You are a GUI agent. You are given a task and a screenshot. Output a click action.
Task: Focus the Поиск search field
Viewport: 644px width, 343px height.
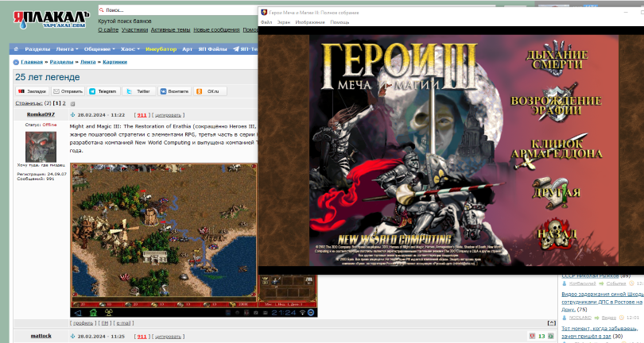pos(180,10)
